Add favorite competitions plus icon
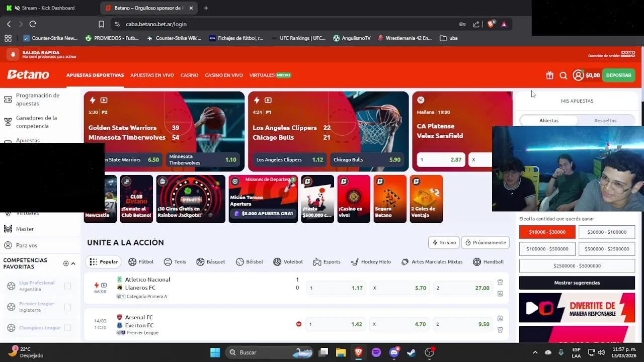This screenshot has height=362, width=644. coord(66,263)
